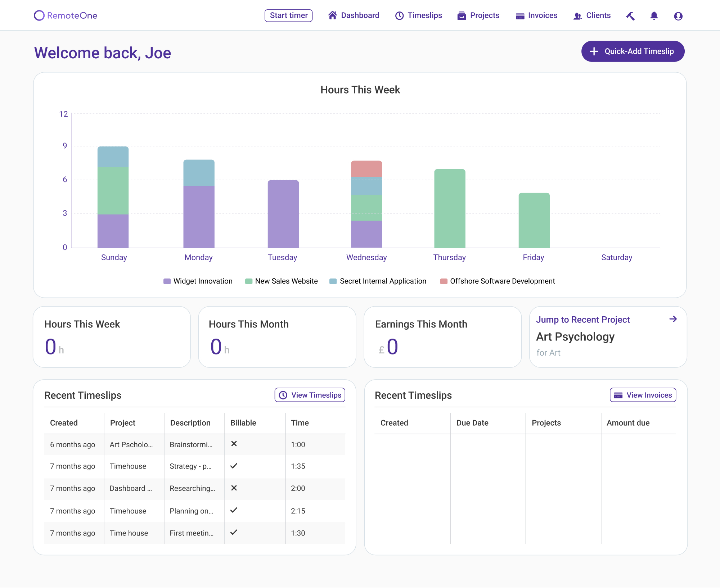Click the Hours This Month card
720x588 pixels.
[277, 337]
